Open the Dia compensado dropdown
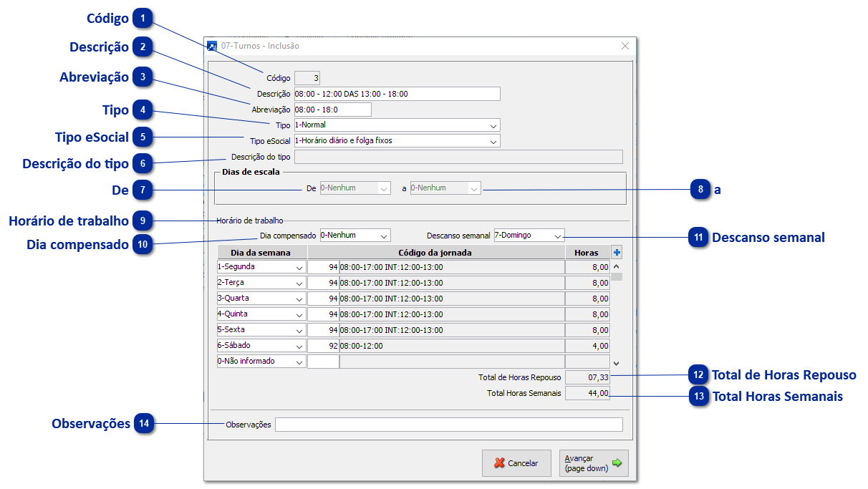 tap(355, 235)
